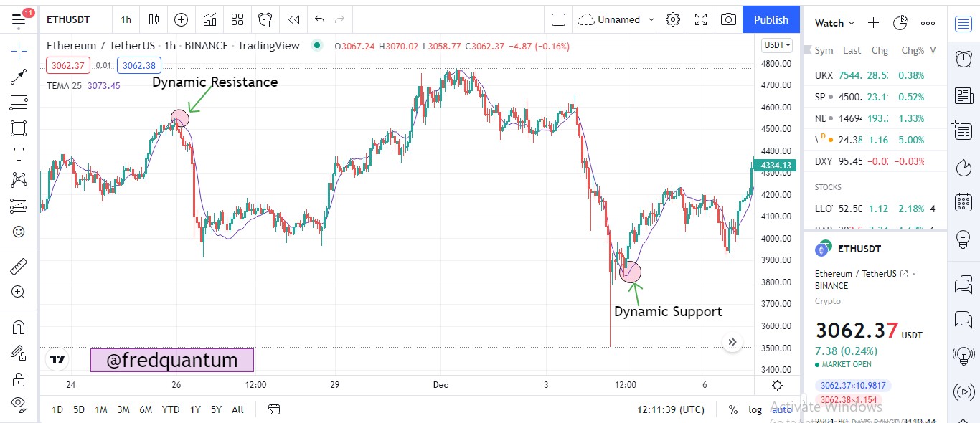Image resolution: width=980 pixels, height=423 pixels.
Task: Toggle auto scale for the chart
Action: point(782,409)
